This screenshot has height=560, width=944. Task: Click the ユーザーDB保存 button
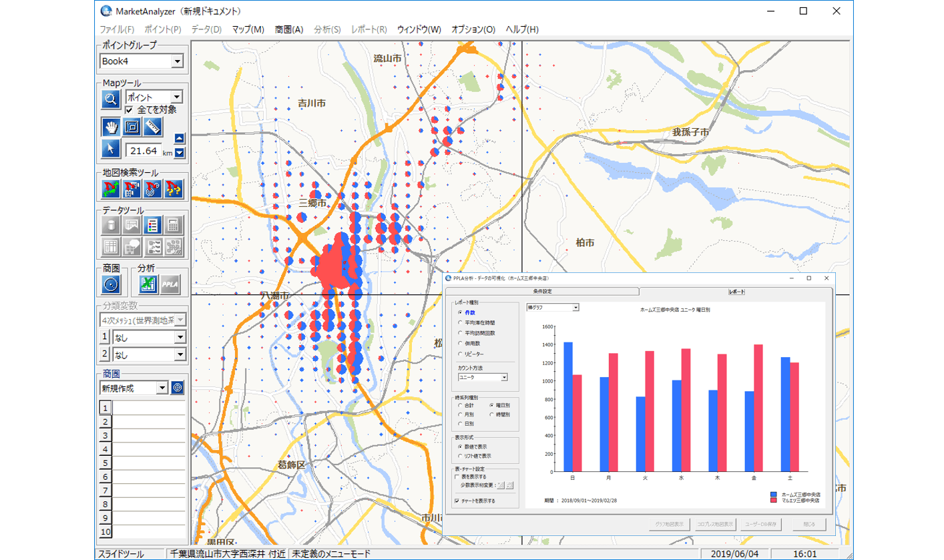pyautogui.click(x=761, y=525)
